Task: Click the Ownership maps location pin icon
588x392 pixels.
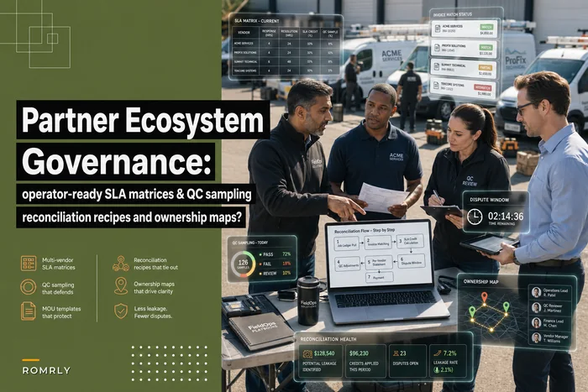Action: point(121,285)
